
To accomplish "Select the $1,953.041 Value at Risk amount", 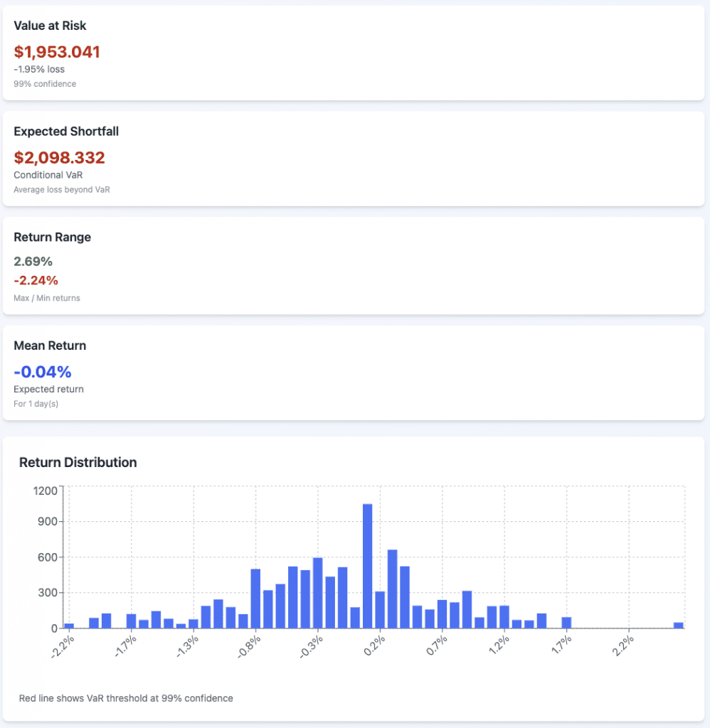I will [57, 52].
